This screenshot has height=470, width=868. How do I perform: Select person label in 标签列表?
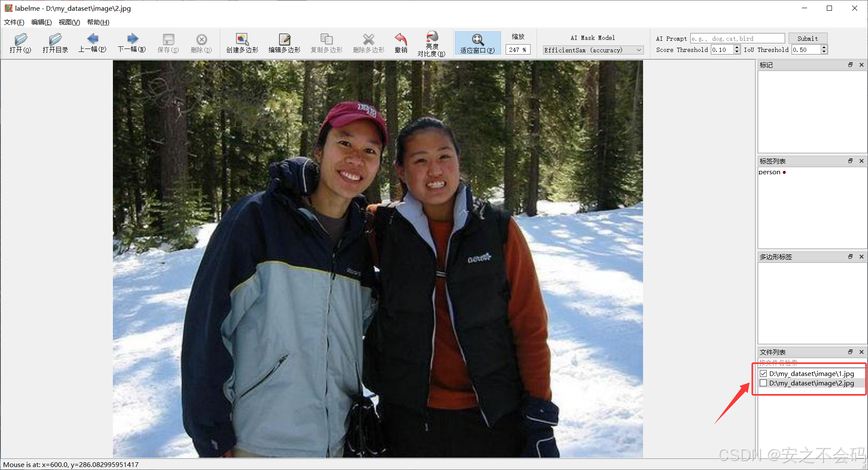[x=770, y=172]
